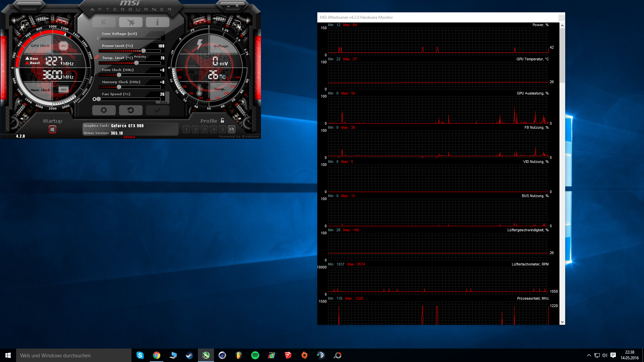Image resolution: width=644 pixels, height=362 pixels.
Task: Close the MSI Afterburner main window
Action: tap(237, 6)
